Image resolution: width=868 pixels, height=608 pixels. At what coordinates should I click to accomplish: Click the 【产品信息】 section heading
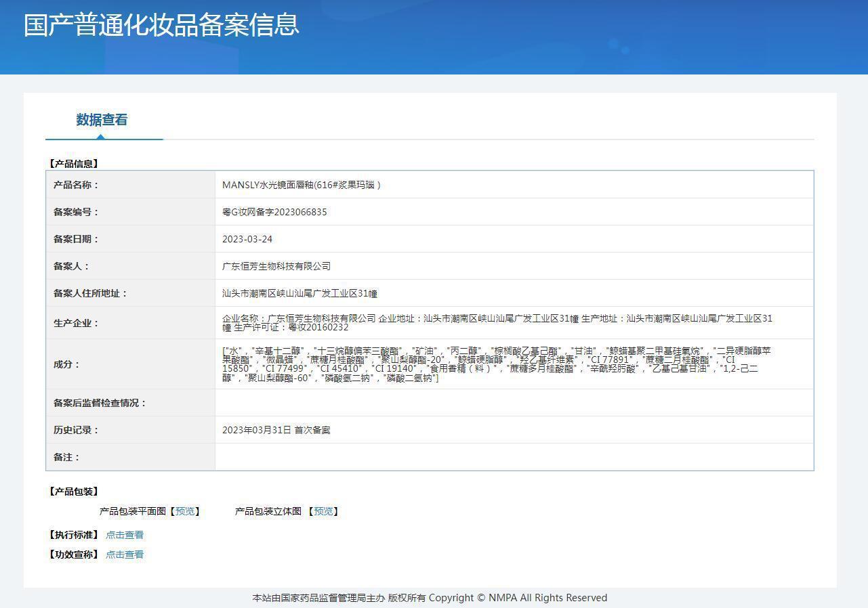[74, 164]
